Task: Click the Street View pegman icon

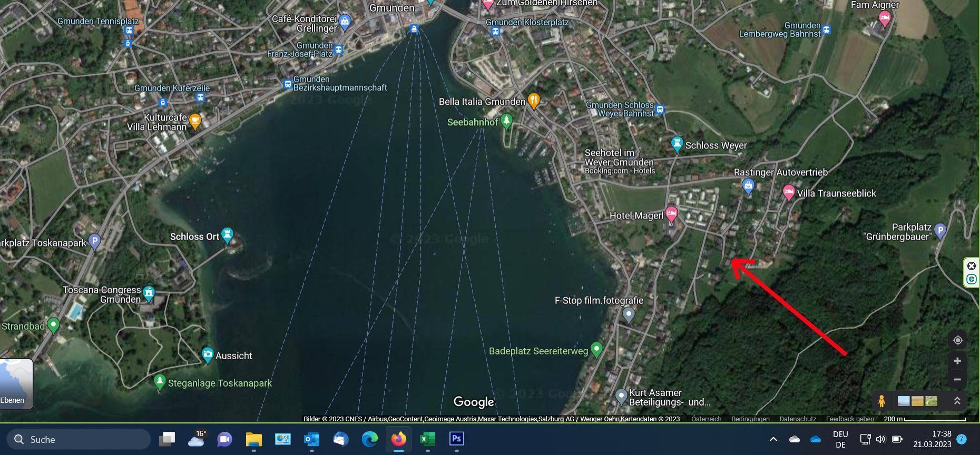Action: coord(881,401)
